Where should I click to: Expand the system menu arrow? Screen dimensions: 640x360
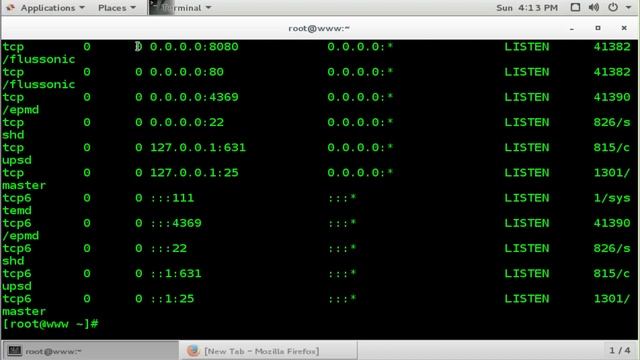click(x=628, y=8)
